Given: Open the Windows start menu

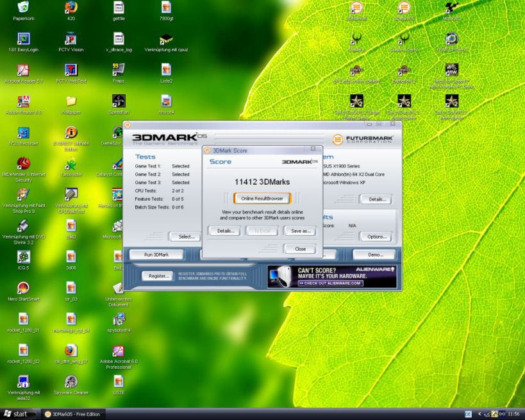Looking at the screenshot, I should point(16,414).
